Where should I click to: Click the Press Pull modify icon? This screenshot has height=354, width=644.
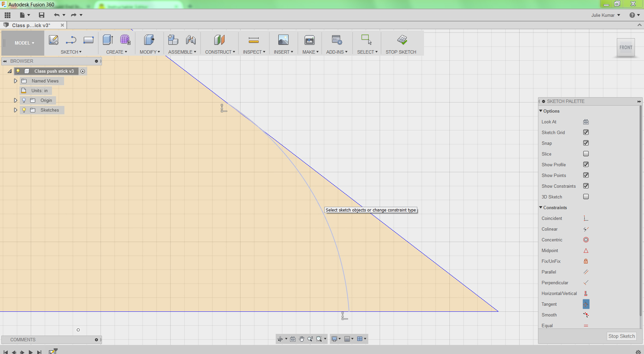click(x=149, y=40)
